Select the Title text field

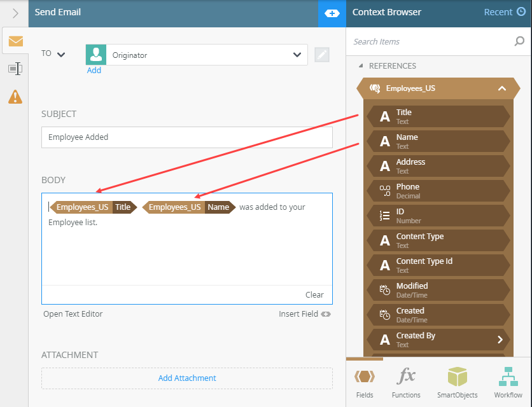click(438, 116)
